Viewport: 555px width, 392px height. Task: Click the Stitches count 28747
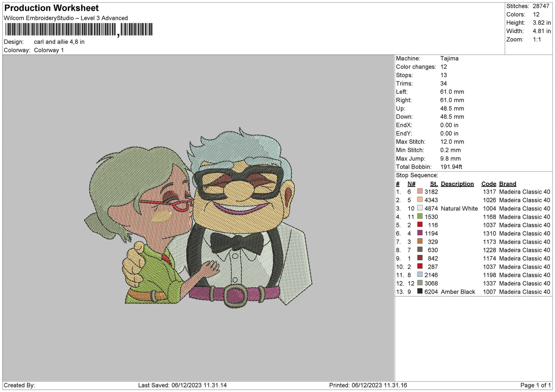pos(541,6)
